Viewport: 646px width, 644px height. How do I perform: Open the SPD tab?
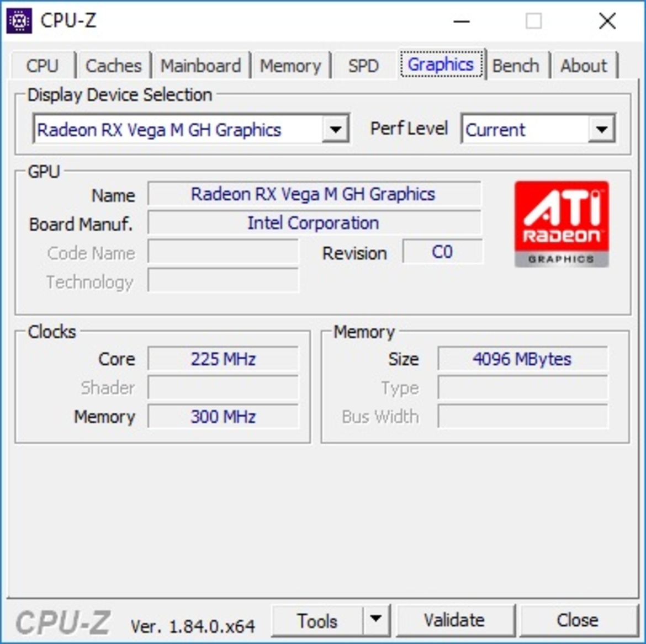[363, 66]
